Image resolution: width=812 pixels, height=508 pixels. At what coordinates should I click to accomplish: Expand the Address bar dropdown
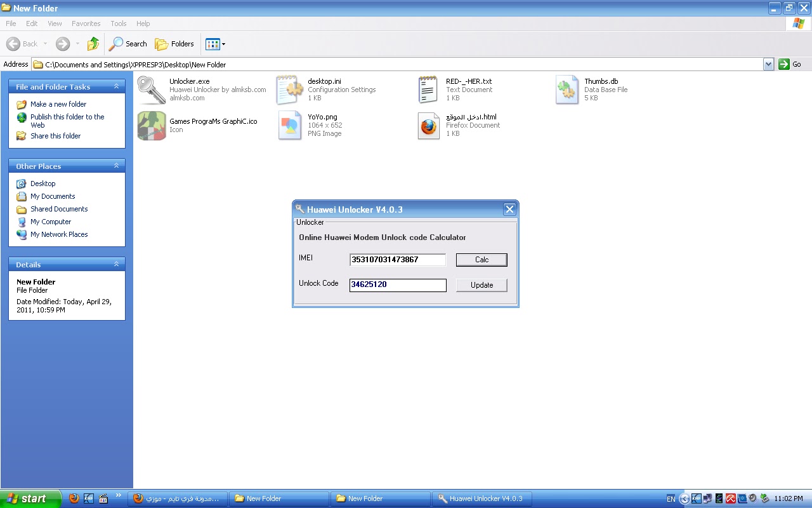click(769, 64)
